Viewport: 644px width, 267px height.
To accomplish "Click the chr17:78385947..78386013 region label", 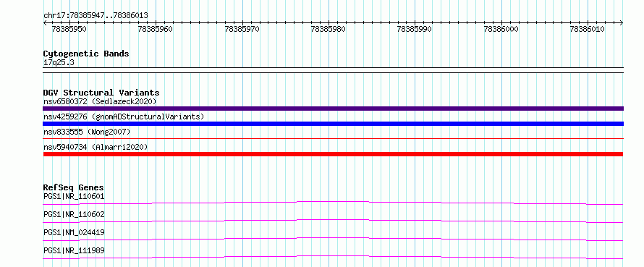I will 96,16.
